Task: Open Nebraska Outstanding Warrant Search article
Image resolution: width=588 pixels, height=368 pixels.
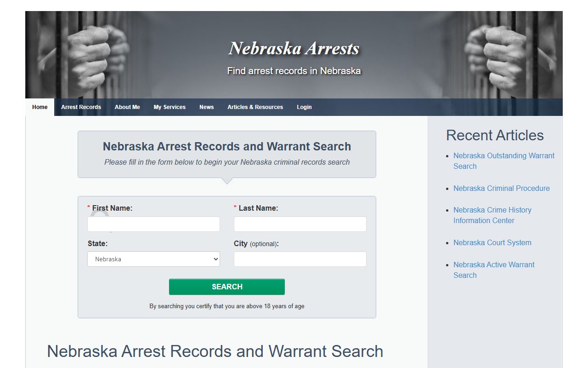Action: click(x=504, y=161)
